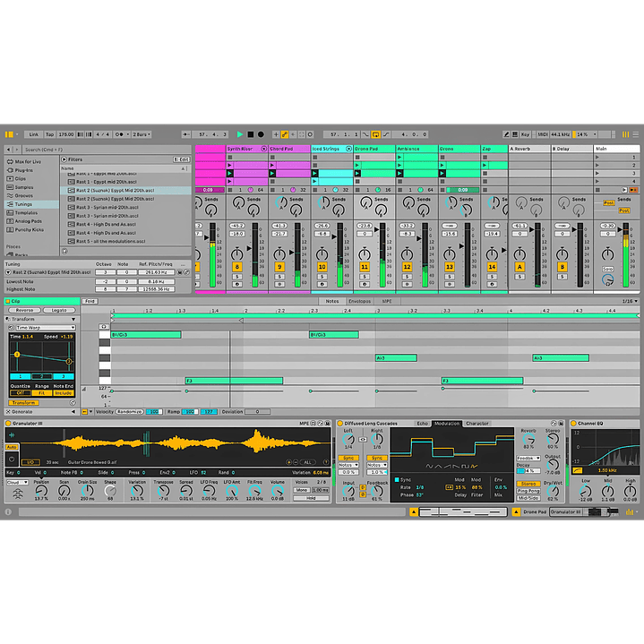Click the Link button in top bar
The image size is (644, 644).
(x=34, y=133)
